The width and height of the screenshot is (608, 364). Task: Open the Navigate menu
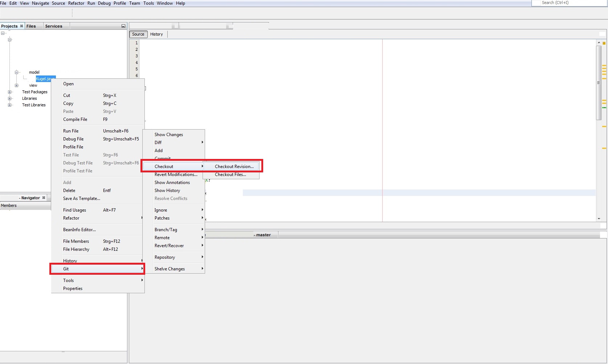tap(40, 3)
